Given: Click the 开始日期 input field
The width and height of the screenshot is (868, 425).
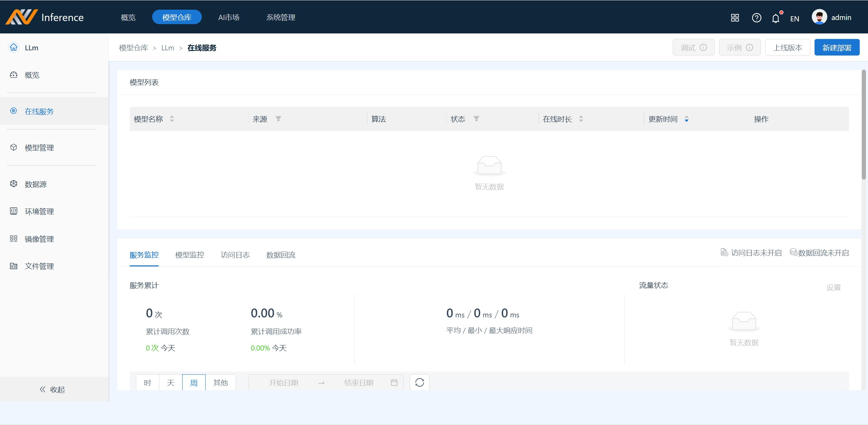Looking at the screenshot, I should pos(283,383).
